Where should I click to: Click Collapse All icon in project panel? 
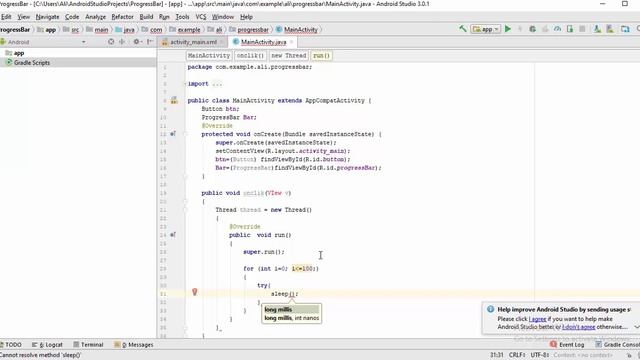tap(122, 42)
